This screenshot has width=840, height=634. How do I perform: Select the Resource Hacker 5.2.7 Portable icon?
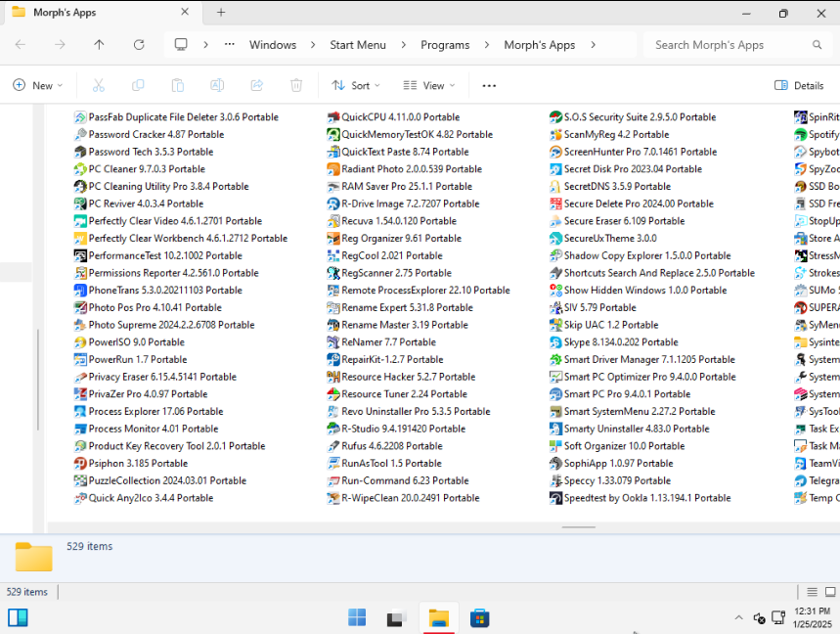333,377
